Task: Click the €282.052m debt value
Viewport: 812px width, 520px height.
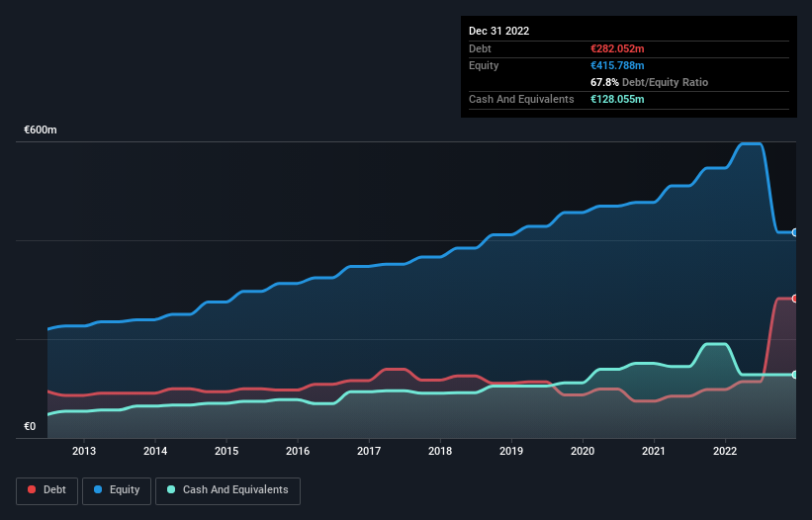Action: coord(617,48)
